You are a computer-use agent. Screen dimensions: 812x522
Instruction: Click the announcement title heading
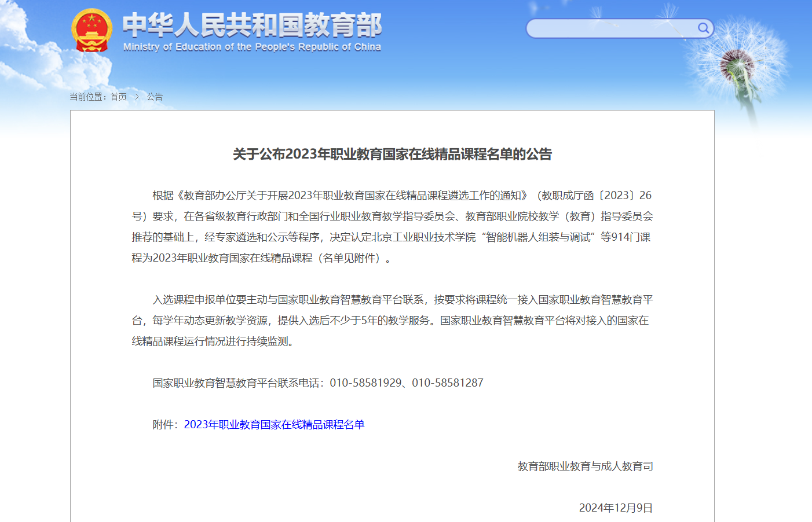392,155
